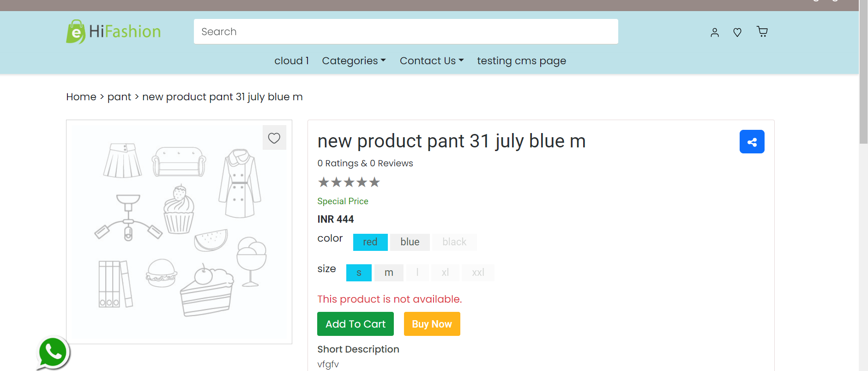This screenshot has height=371, width=868.
Task: Add product to wishlist via image heart
Action: pos(274,138)
